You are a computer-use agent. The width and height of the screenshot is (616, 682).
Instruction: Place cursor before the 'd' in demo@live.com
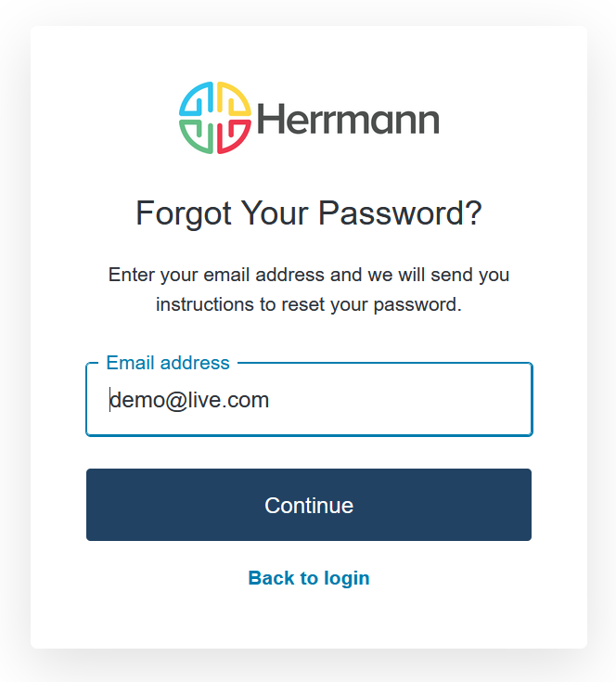pos(110,401)
